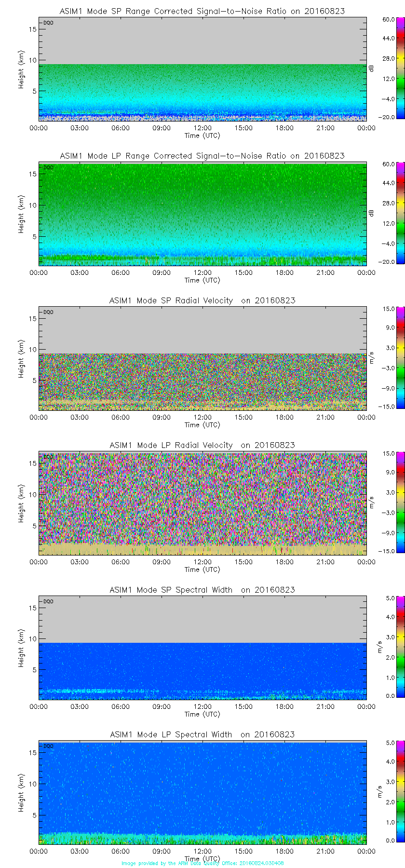Screen dimensions: 405x868
Task: Click gray no-data area of SP Spectral Width plot
Action: click(202, 620)
